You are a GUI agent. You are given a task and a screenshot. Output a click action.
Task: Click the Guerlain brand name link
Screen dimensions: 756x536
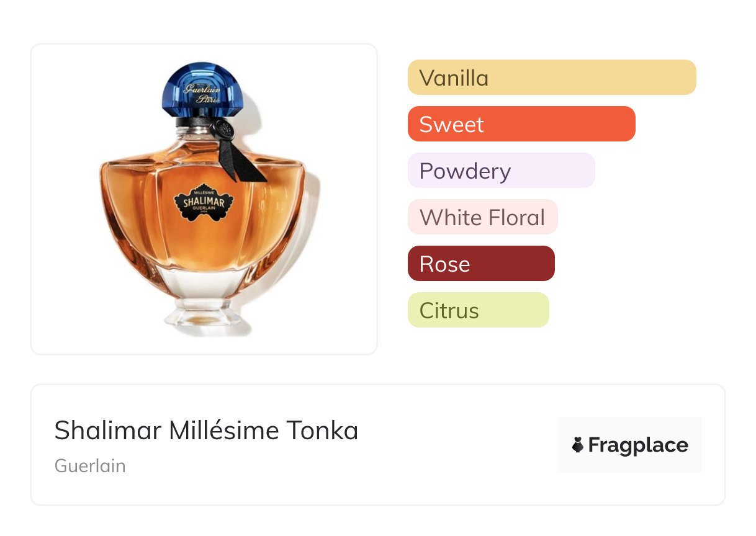(x=90, y=466)
